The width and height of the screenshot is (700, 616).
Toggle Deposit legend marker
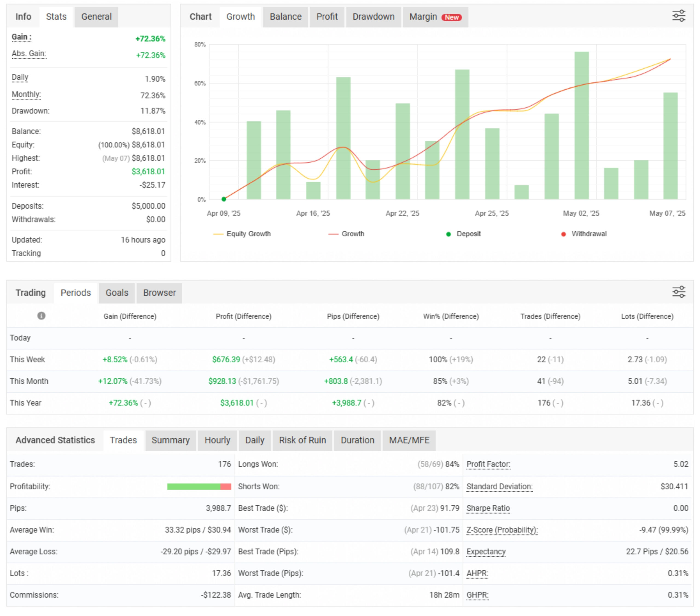tap(463, 234)
